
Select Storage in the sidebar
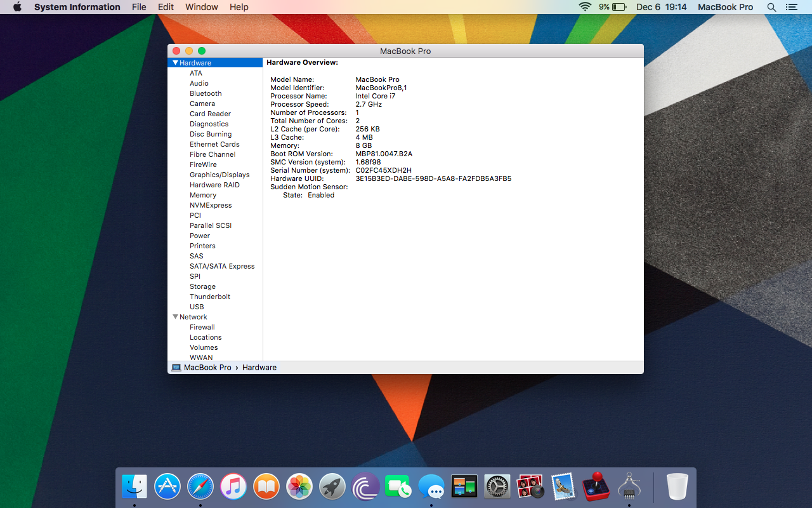[x=202, y=286]
